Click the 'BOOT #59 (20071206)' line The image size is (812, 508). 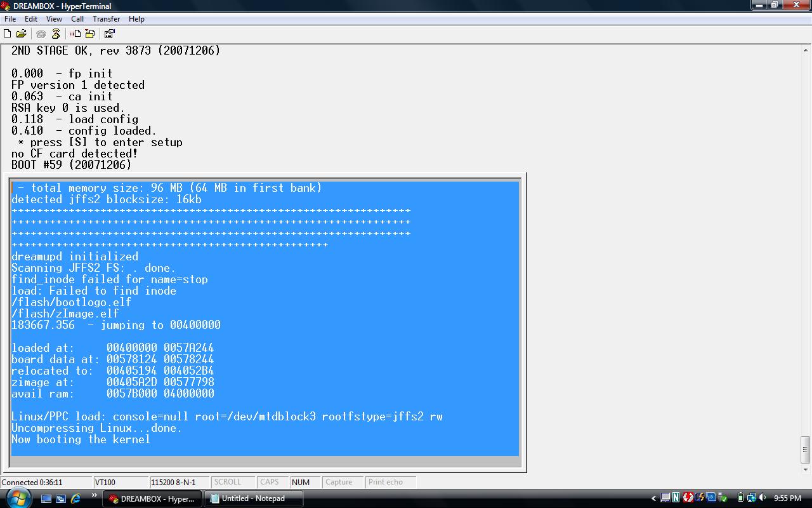[x=71, y=164]
